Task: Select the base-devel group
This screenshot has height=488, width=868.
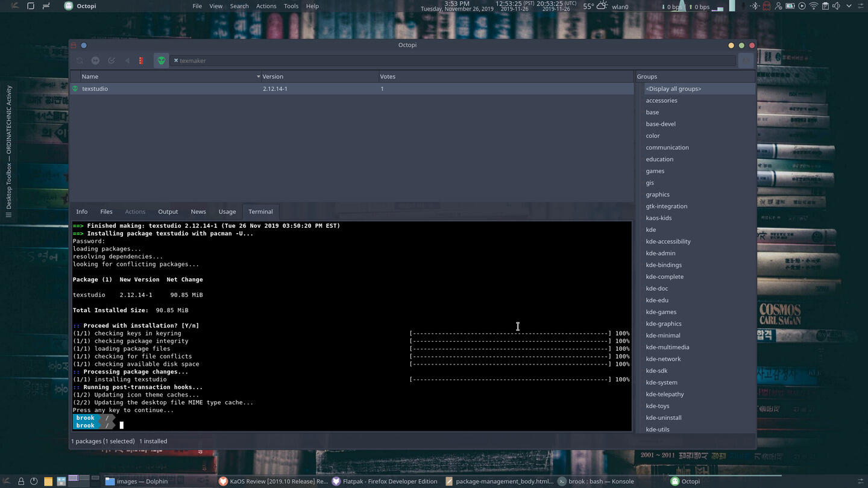Action: (x=661, y=124)
